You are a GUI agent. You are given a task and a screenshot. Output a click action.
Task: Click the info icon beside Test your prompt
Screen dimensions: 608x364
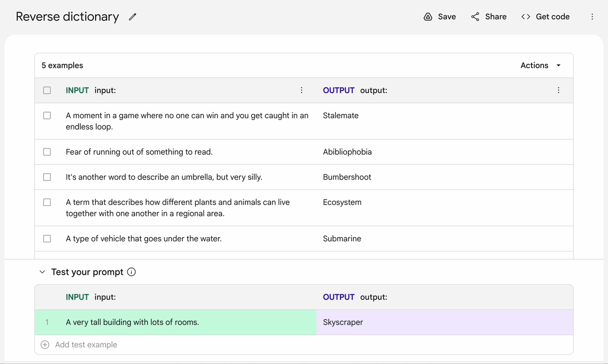click(x=131, y=272)
